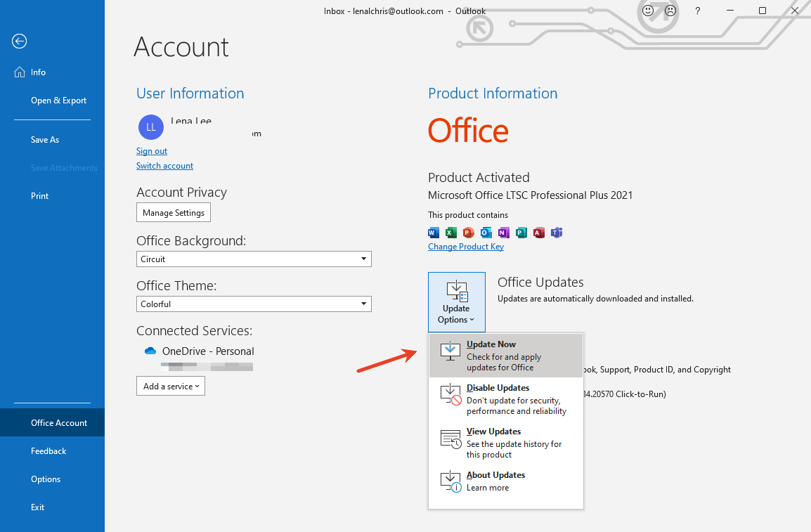Expand the Add a service dropdown
Screen dimensions: 811x532
(170, 386)
